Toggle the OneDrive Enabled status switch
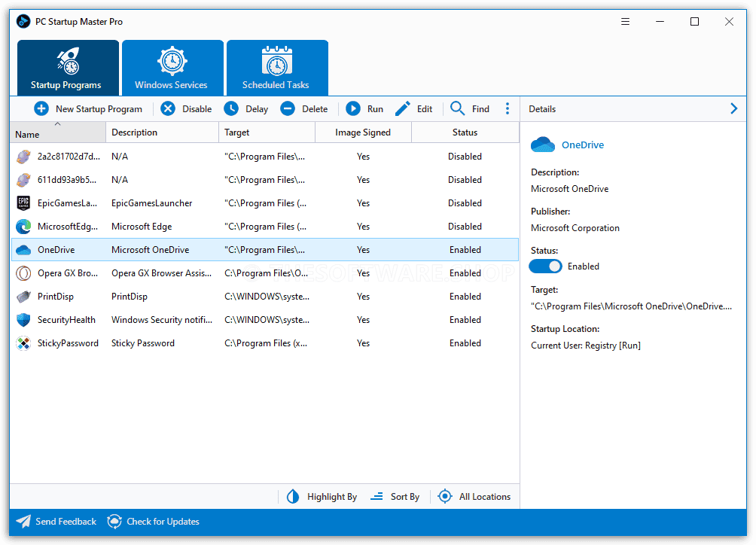The width and height of the screenshot is (756, 545). click(x=545, y=266)
